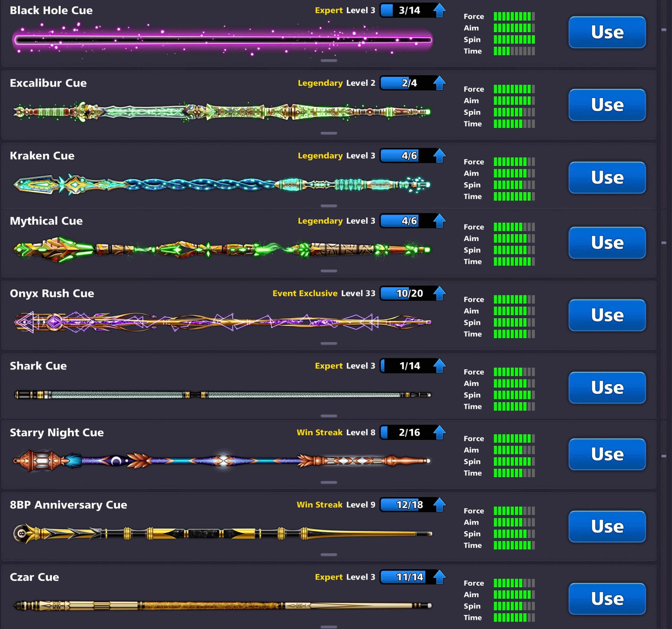Click Excalibur Cue blue upgrade arrow

(439, 83)
